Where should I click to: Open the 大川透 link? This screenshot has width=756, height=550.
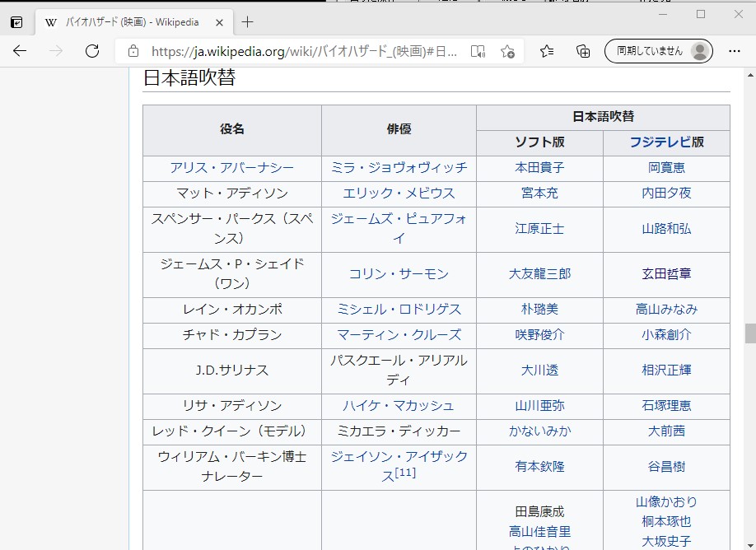pos(539,371)
